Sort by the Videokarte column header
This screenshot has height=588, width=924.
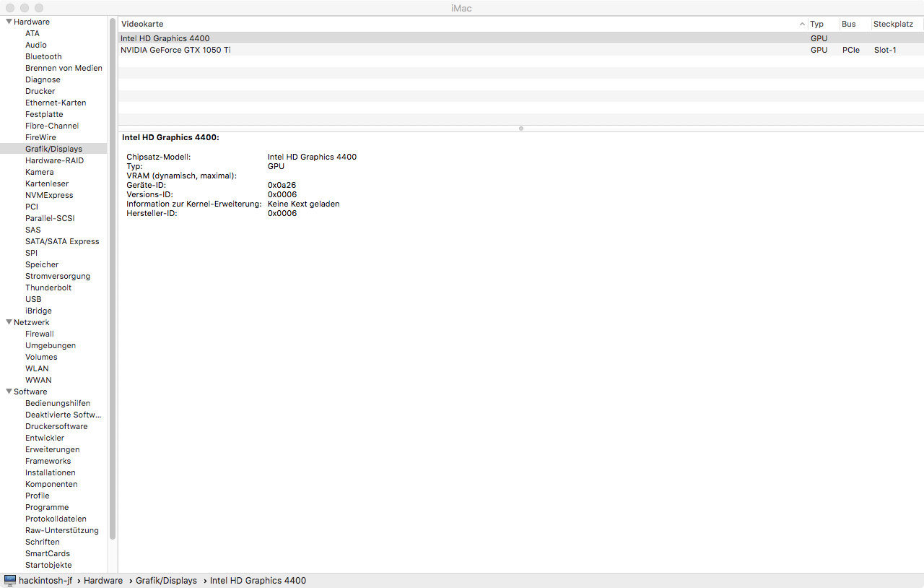tap(463, 24)
